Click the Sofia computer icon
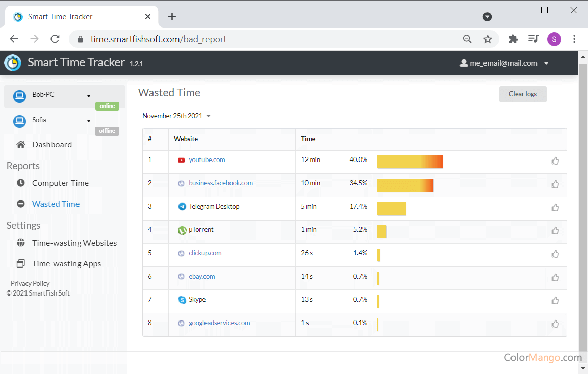Screen dimensions: 588x374 19,121
